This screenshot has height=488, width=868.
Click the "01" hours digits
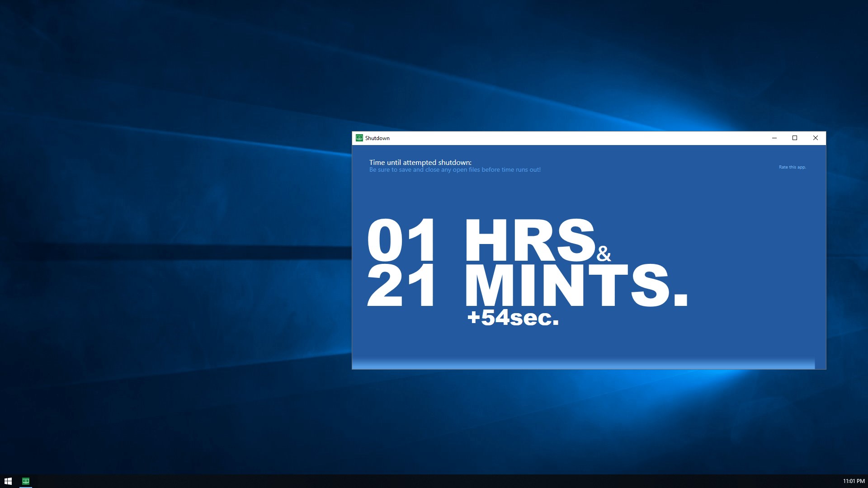(401, 240)
